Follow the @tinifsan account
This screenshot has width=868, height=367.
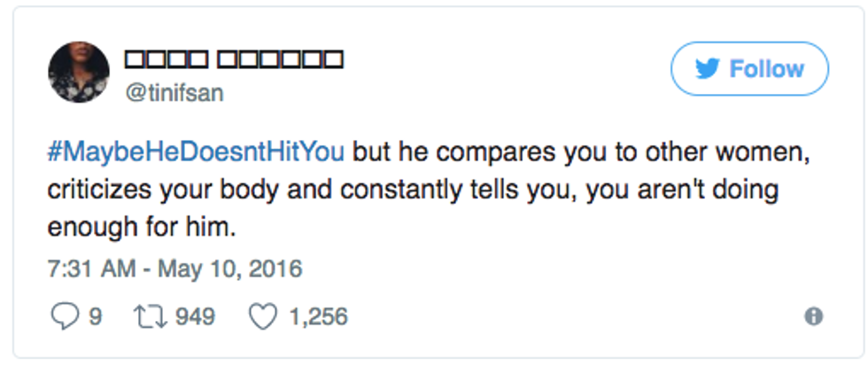point(748,69)
